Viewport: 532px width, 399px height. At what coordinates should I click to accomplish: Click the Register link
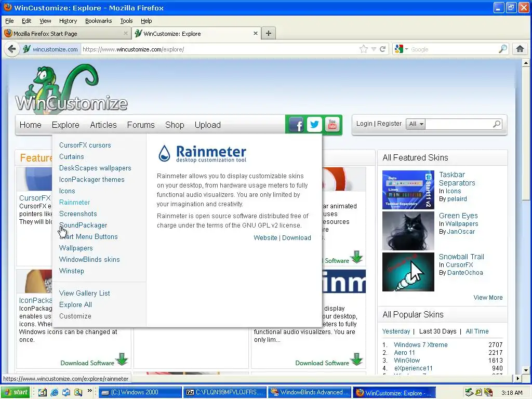tap(389, 124)
